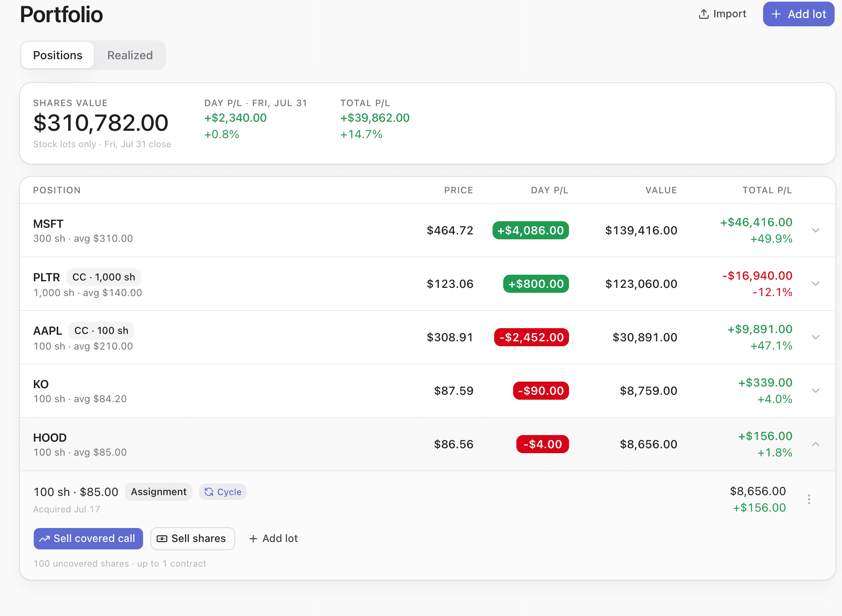The image size is (842, 616).
Task: Click the Import upload icon
Action: point(703,14)
